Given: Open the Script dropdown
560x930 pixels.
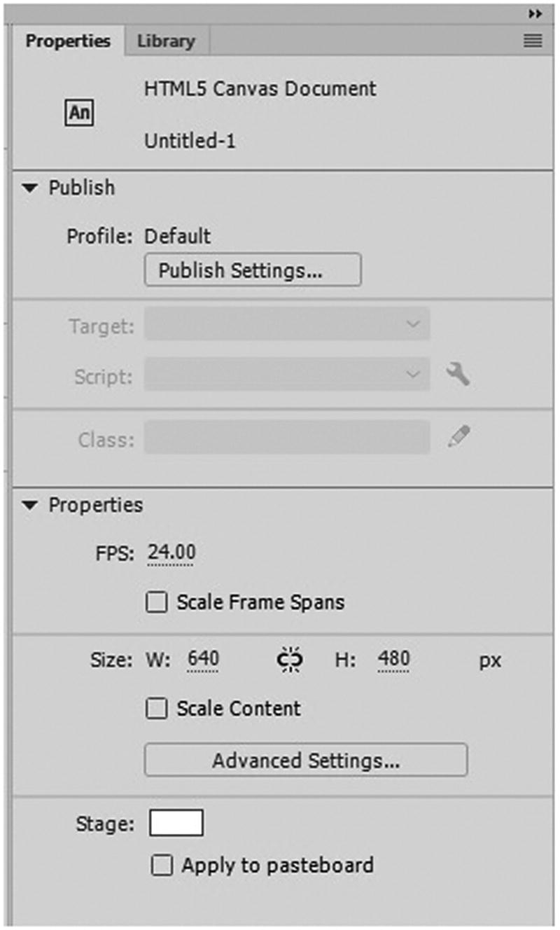Looking at the screenshot, I should (287, 376).
